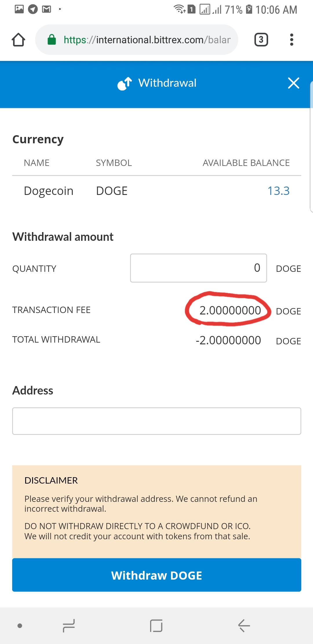The image size is (313, 644).
Task: Tap the green padlock security icon
Action: coord(52,39)
